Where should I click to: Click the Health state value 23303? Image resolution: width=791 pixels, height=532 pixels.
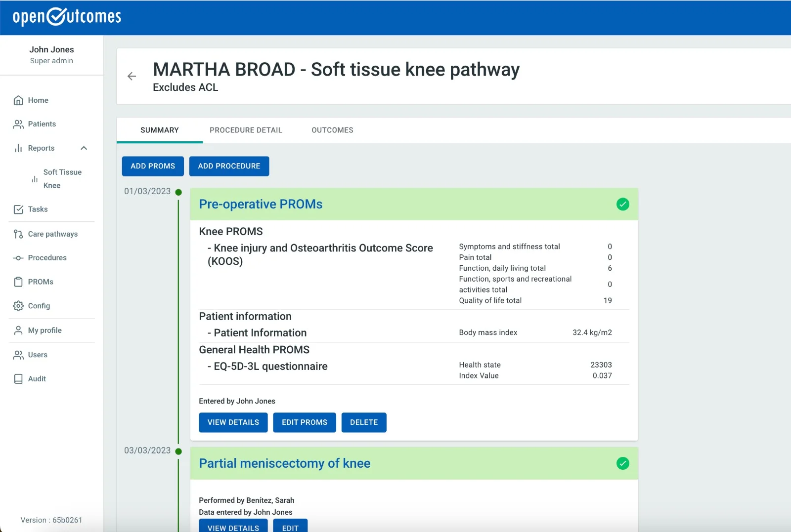[601, 365]
